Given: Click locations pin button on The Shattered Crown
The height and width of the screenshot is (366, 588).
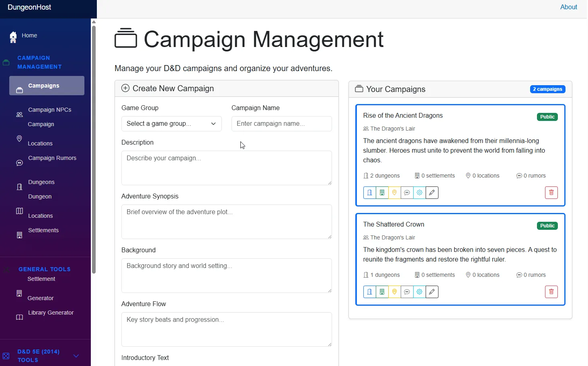Looking at the screenshot, I should pos(394,292).
